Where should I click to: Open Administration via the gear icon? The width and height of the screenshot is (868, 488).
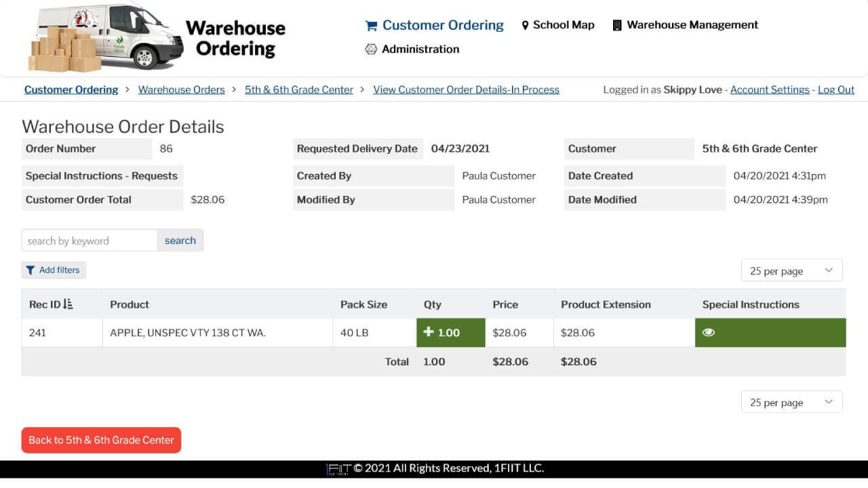click(x=371, y=49)
